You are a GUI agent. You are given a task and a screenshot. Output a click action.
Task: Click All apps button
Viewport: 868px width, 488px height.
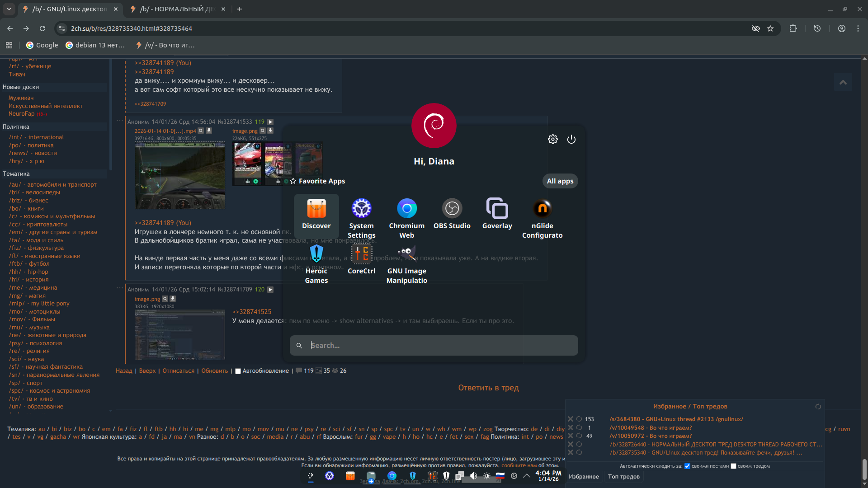560,181
